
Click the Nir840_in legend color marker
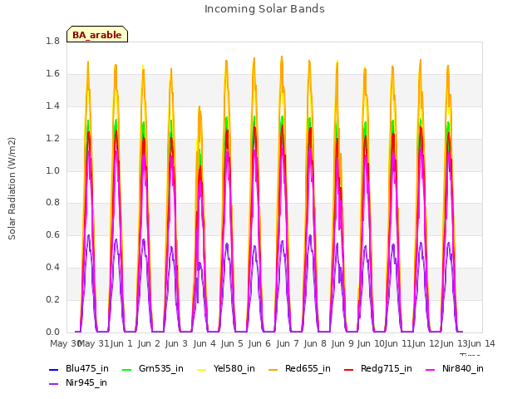click(x=431, y=369)
